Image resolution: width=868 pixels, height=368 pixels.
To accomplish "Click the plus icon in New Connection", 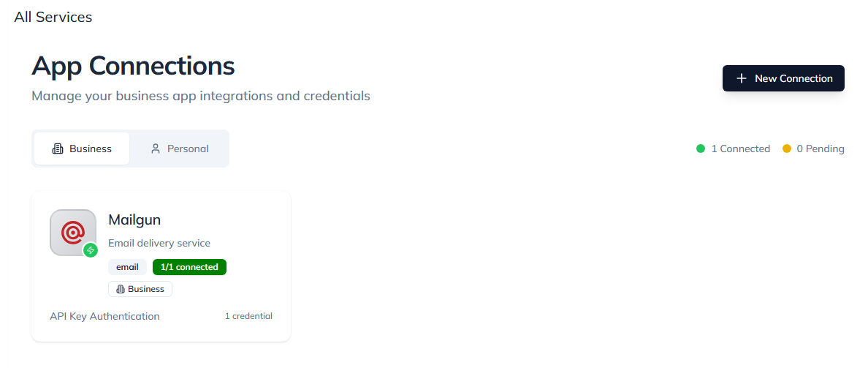I will point(741,78).
